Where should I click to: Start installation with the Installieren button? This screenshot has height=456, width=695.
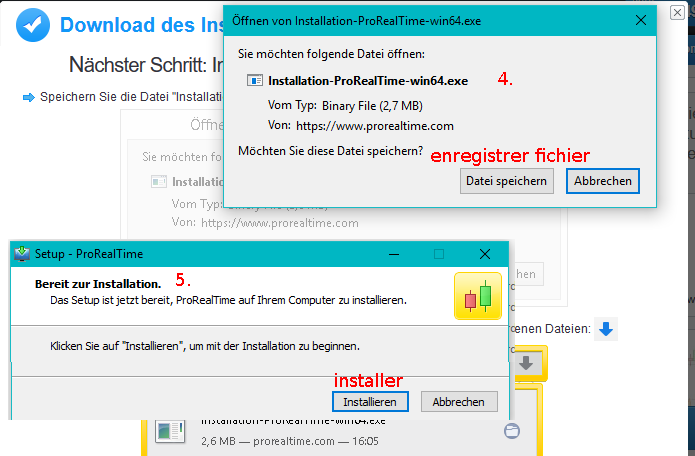point(370,401)
